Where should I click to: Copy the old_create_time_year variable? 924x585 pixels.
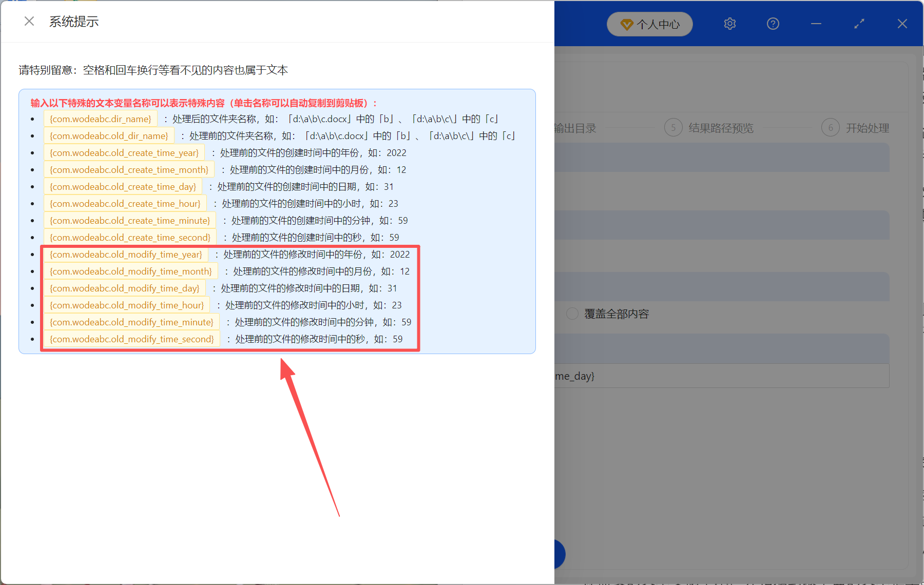(x=124, y=152)
